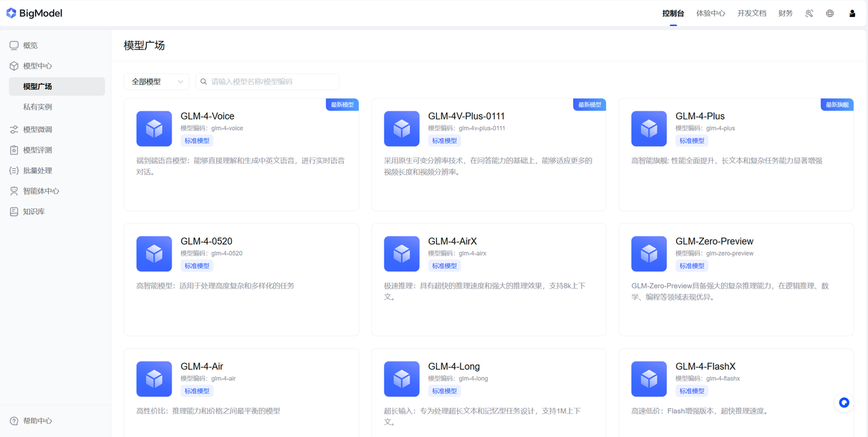868x437 pixels.
Task: Open the GLM-4V-Plus-0111 model title
Action: pos(467,116)
